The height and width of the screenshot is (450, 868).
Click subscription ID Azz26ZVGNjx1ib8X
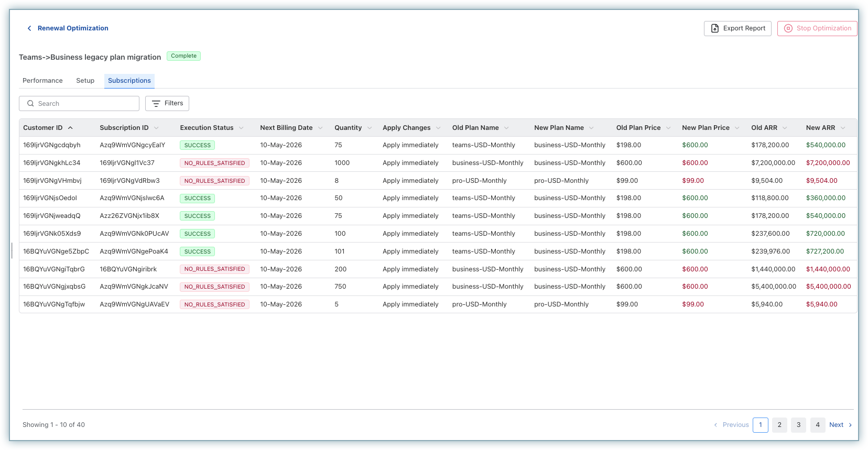pyautogui.click(x=129, y=216)
